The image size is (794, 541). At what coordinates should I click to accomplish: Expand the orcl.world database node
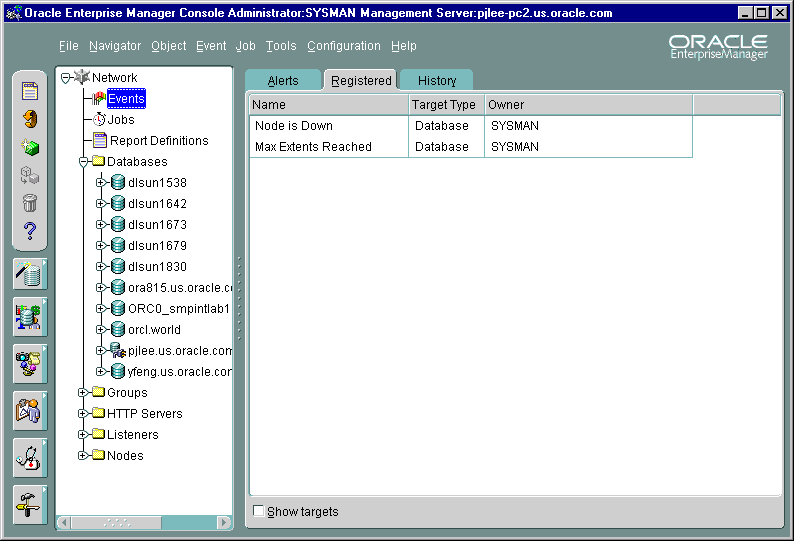pyautogui.click(x=101, y=330)
